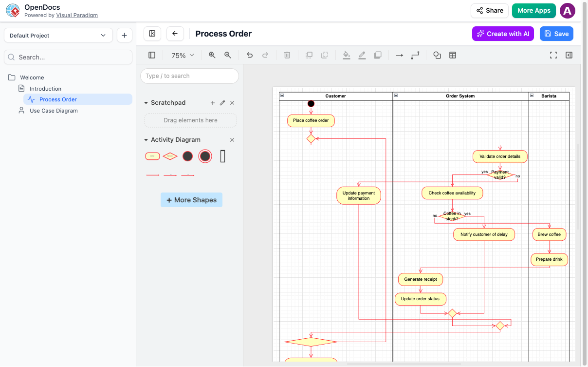Switch to the Use Case Diagram document
588x367 pixels.
(x=54, y=111)
